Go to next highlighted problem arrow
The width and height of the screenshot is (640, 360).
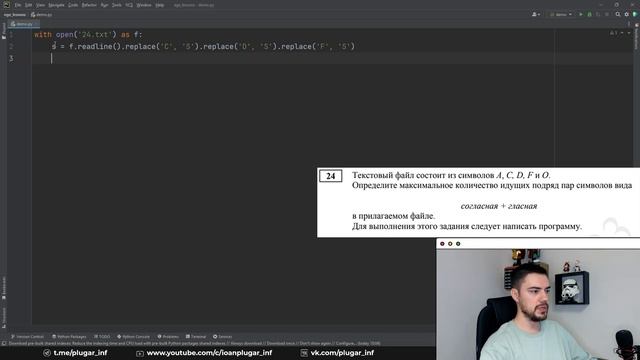629,33
